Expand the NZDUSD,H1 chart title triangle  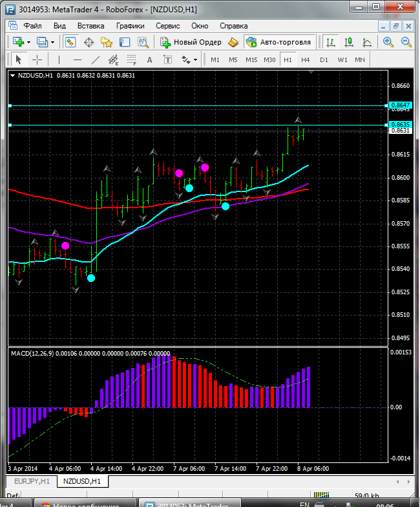pos(13,76)
